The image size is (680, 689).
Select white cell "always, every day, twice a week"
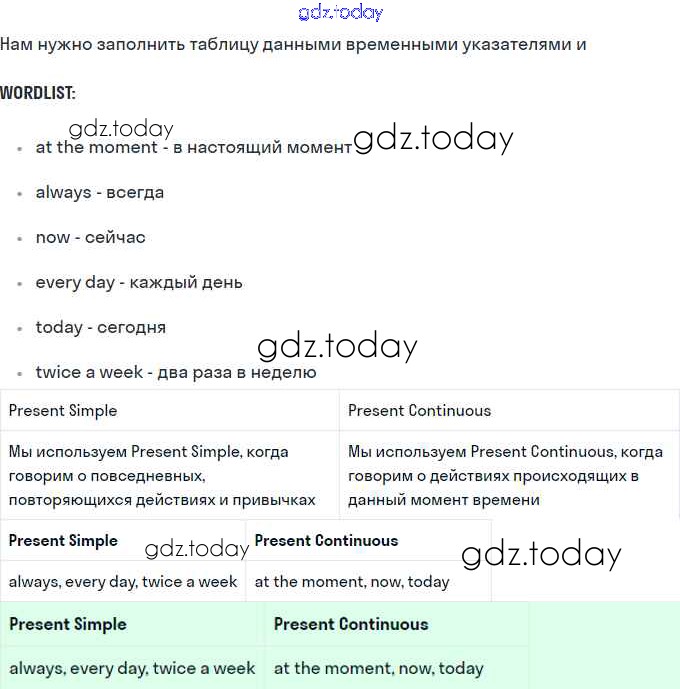(123, 582)
